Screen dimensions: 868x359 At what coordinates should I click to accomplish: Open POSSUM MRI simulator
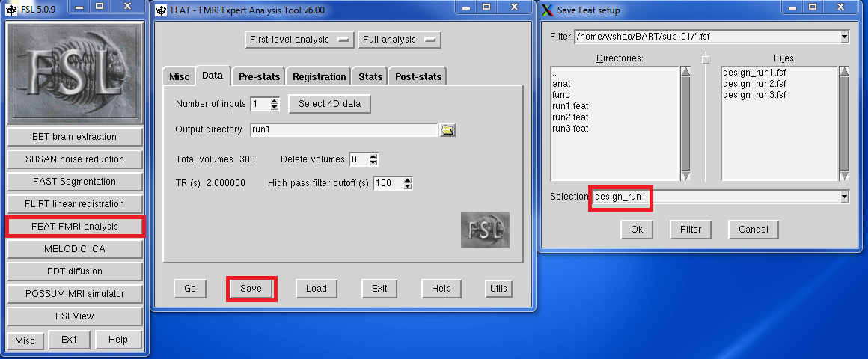(x=75, y=294)
